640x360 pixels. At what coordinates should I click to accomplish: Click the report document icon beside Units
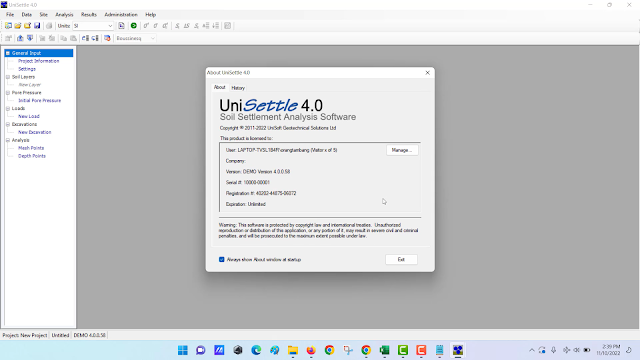[x=121, y=26]
